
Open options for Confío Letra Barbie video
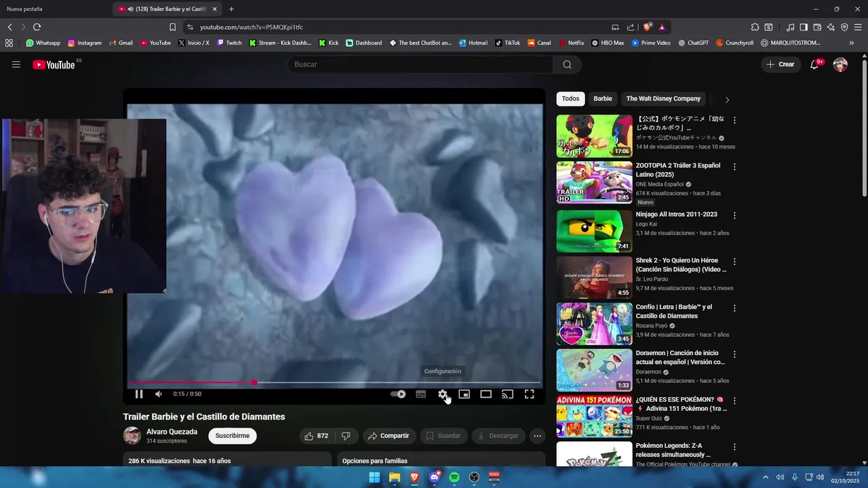coord(734,308)
